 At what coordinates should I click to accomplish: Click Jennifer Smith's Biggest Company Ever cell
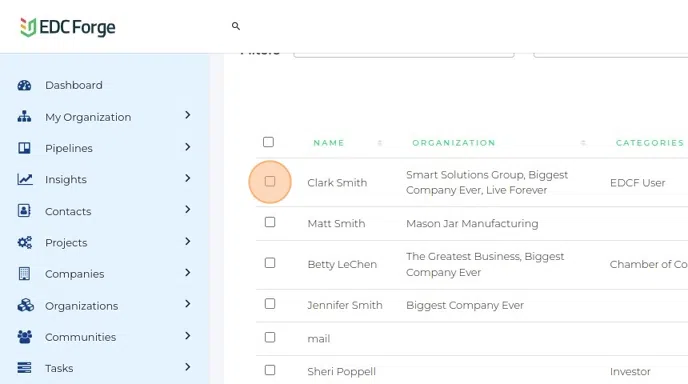[x=465, y=305]
